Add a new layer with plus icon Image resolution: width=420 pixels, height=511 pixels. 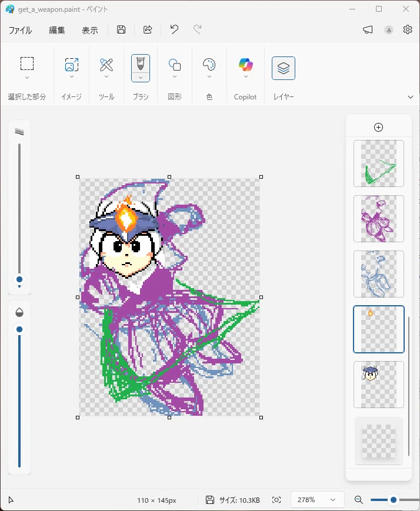[x=379, y=128]
